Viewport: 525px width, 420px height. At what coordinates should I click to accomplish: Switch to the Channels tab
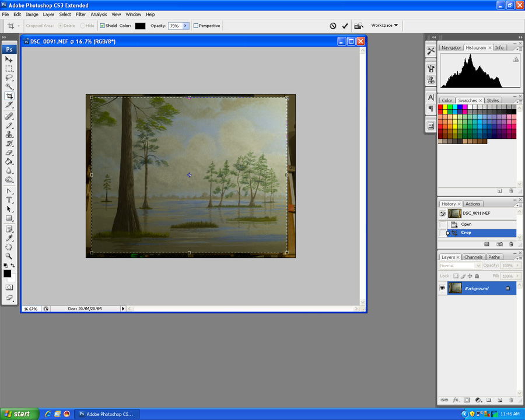(473, 257)
